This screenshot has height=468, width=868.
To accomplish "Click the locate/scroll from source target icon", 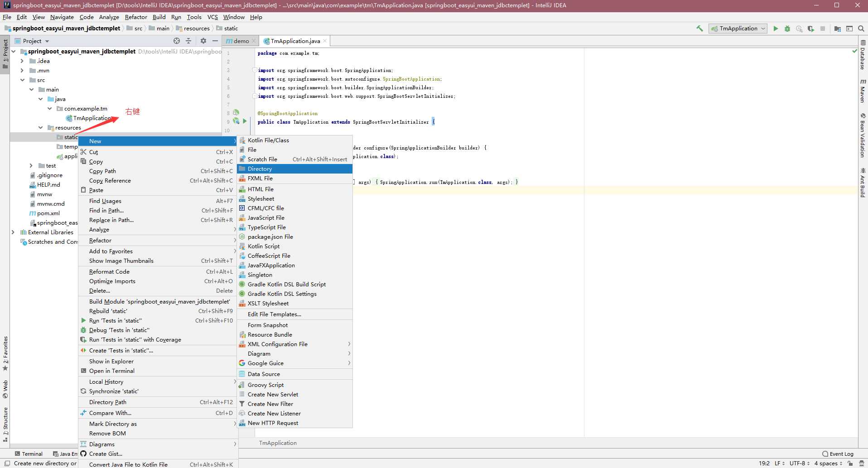I will point(177,41).
